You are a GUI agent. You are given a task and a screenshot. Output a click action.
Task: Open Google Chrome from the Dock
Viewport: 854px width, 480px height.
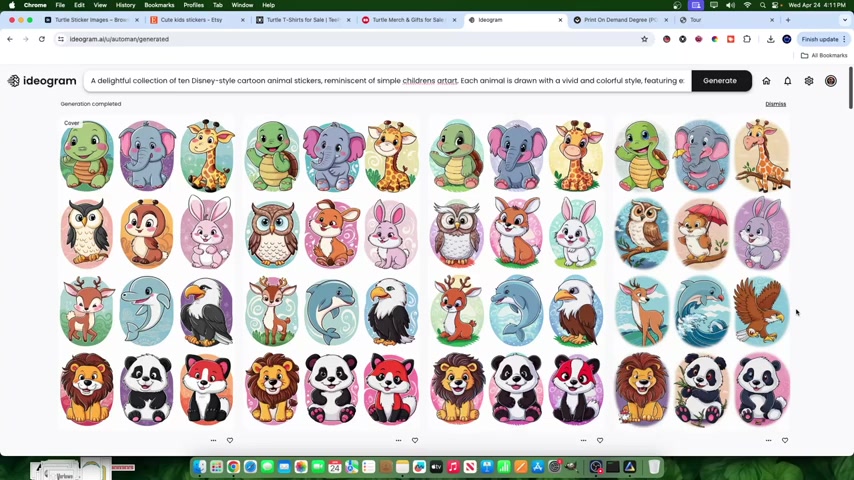click(234, 467)
